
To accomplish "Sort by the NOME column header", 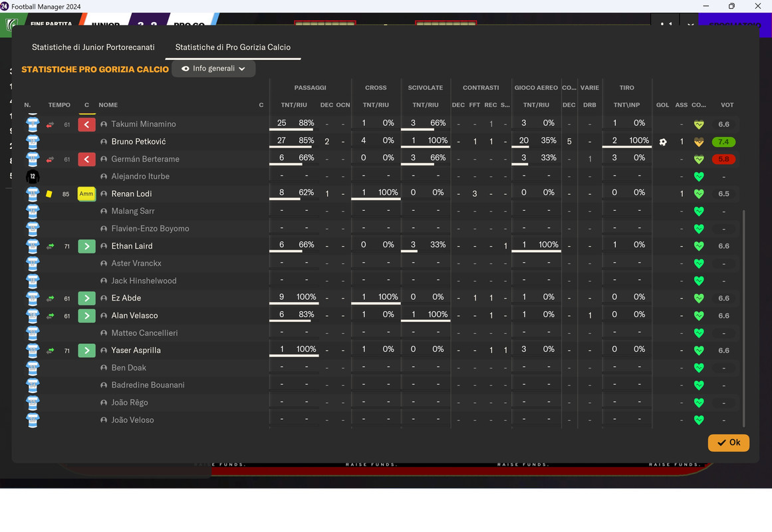I will point(108,105).
